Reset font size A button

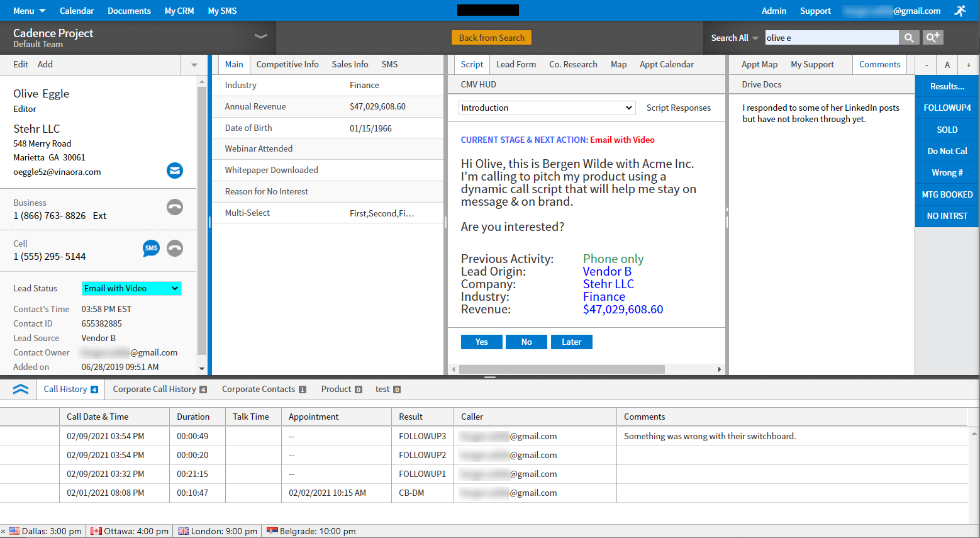tap(947, 65)
